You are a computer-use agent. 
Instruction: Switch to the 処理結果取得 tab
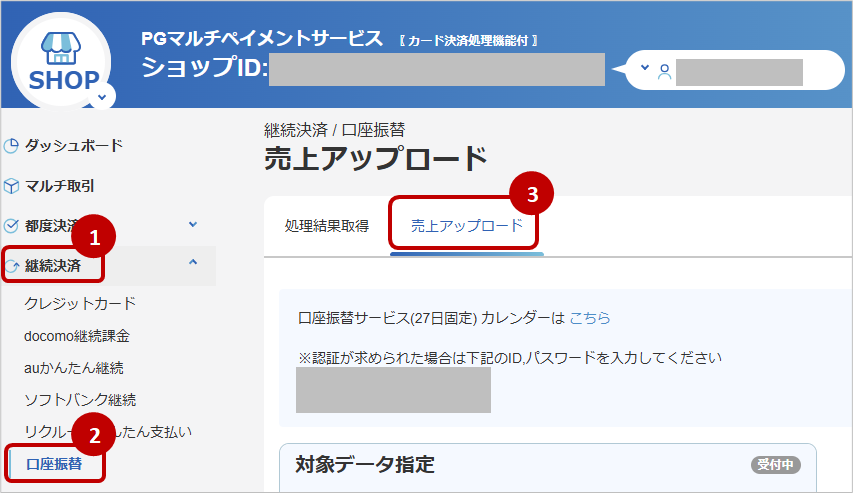coord(327,225)
